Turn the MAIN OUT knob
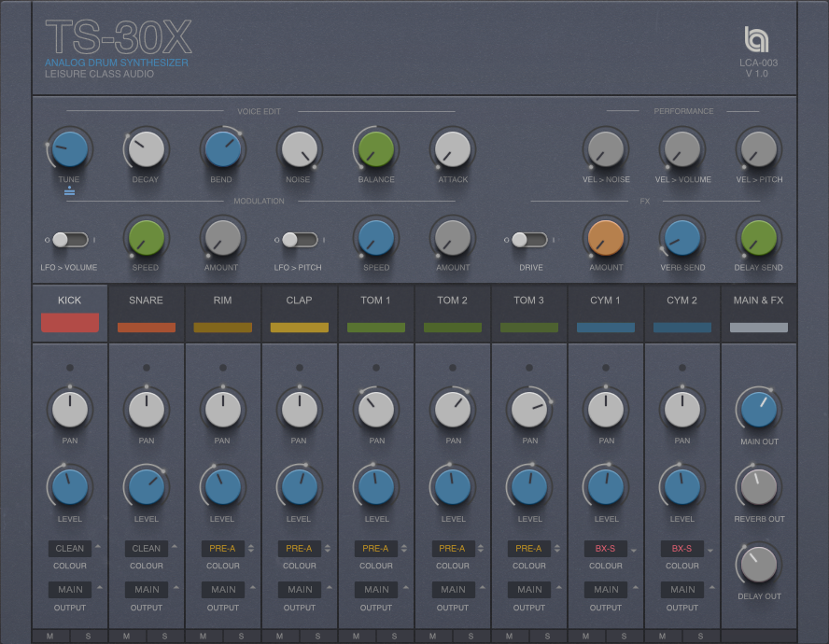The width and height of the screenshot is (829, 644). point(758,411)
